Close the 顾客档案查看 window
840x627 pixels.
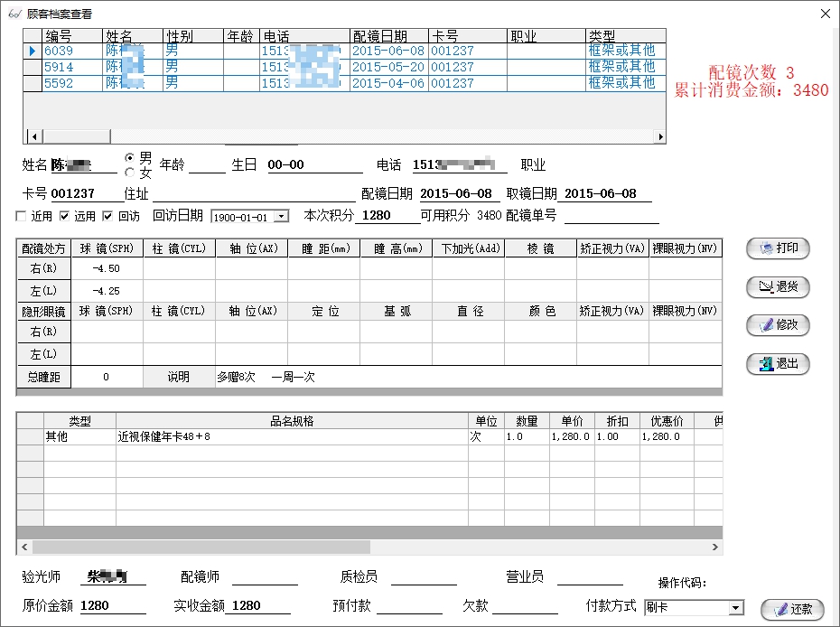point(824,14)
